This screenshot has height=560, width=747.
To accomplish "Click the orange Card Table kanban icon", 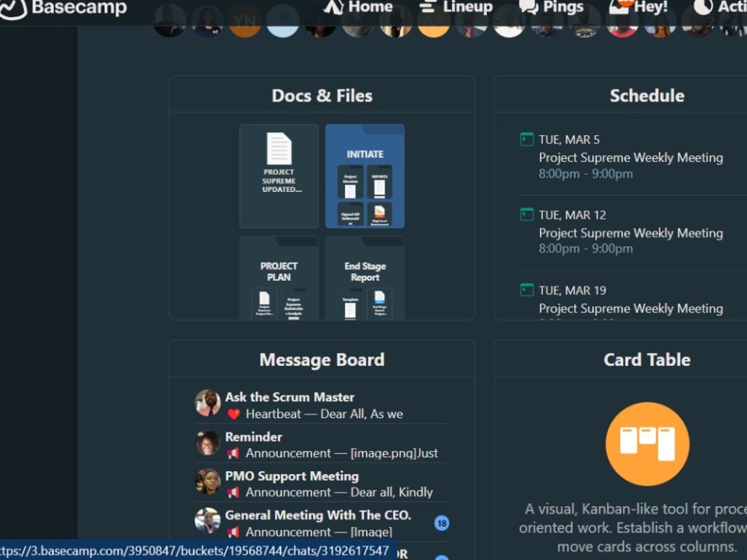I will click(x=647, y=444).
